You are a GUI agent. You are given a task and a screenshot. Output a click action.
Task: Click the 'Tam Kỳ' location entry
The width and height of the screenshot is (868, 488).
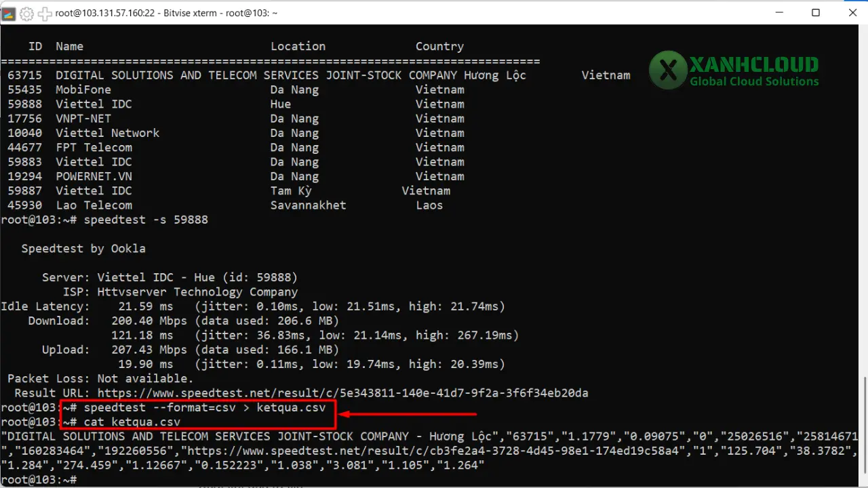(291, 190)
